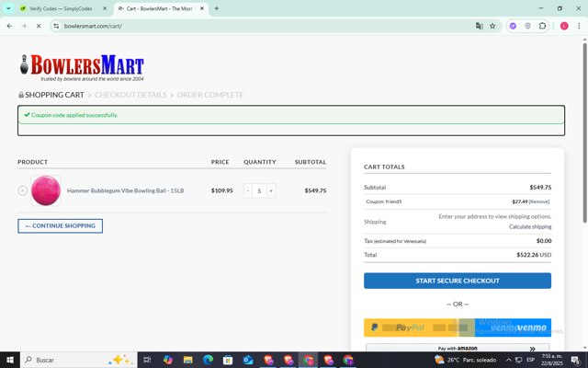This screenshot has height=368, width=588.
Task: Open Copilot from taskbar
Action: click(x=167, y=360)
